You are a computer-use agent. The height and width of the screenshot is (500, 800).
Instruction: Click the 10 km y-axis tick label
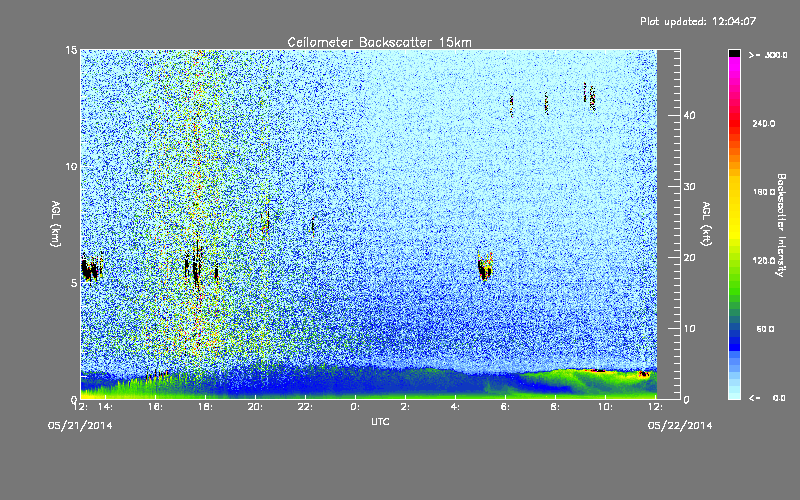click(71, 167)
